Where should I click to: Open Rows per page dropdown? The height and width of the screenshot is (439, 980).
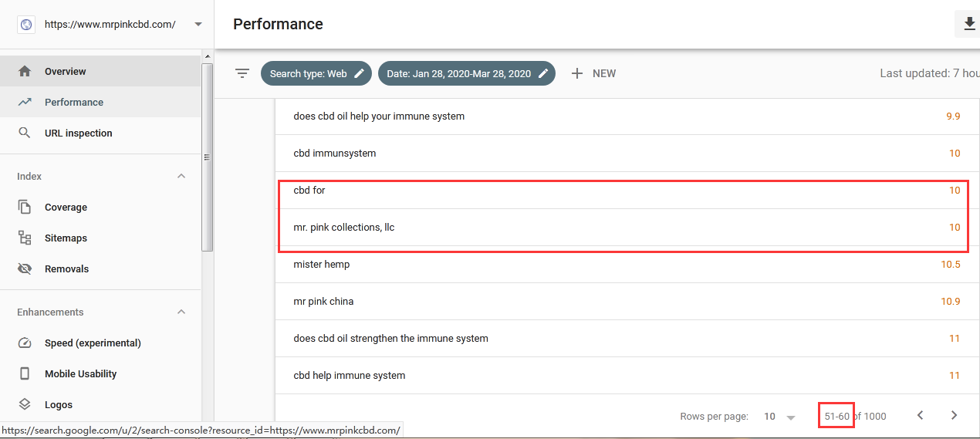click(779, 416)
